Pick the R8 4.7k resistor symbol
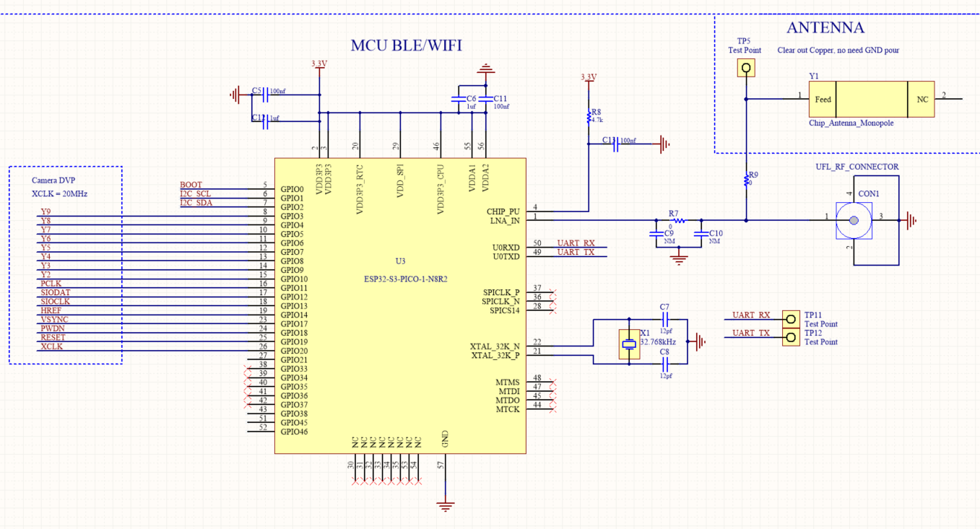 pos(589,115)
